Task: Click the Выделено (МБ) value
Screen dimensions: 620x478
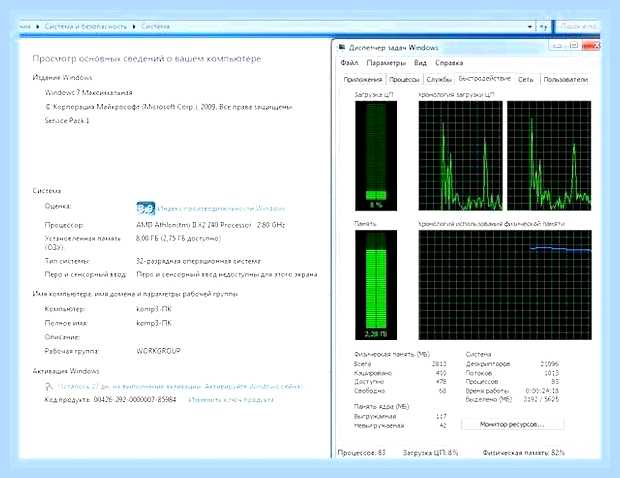Action: click(541, 399)
